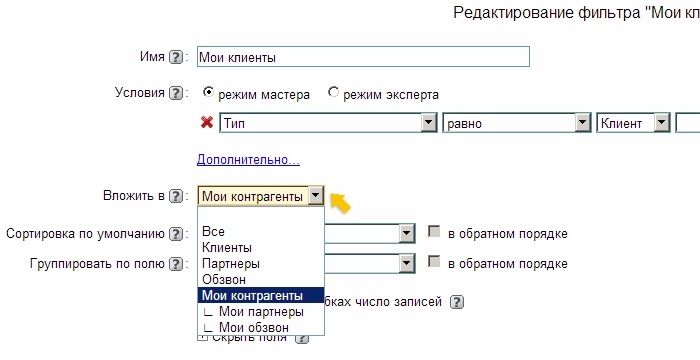Screen dimensions: 700x360
Task: Open help icon next to Имя label
Action: pyautogui.click(x=176, y=57)
